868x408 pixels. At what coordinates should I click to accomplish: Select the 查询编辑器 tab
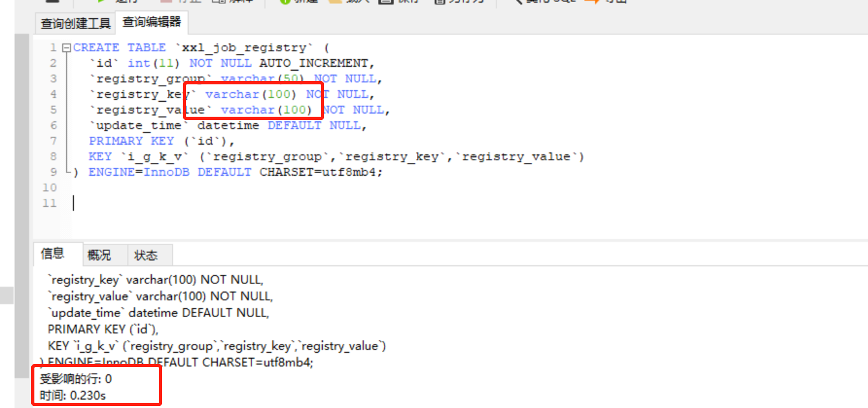point(151,22)
